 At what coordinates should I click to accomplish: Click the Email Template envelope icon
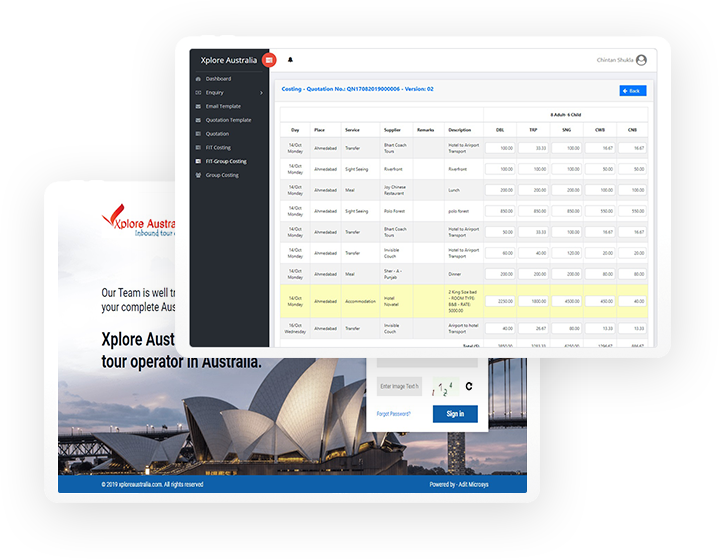(x=198, y=106)
